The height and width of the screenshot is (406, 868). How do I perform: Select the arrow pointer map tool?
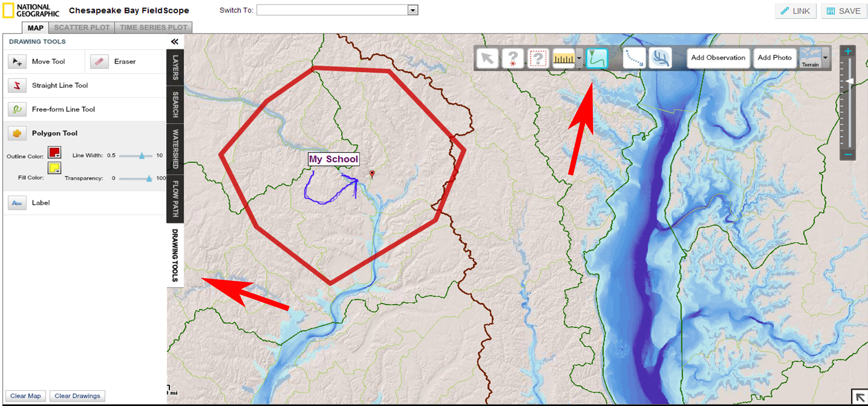[487, 58]
